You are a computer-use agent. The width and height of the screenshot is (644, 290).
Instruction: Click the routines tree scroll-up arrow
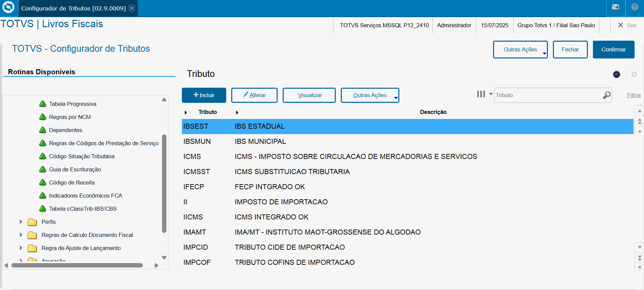pyautogui.click(x=164, y=99)
